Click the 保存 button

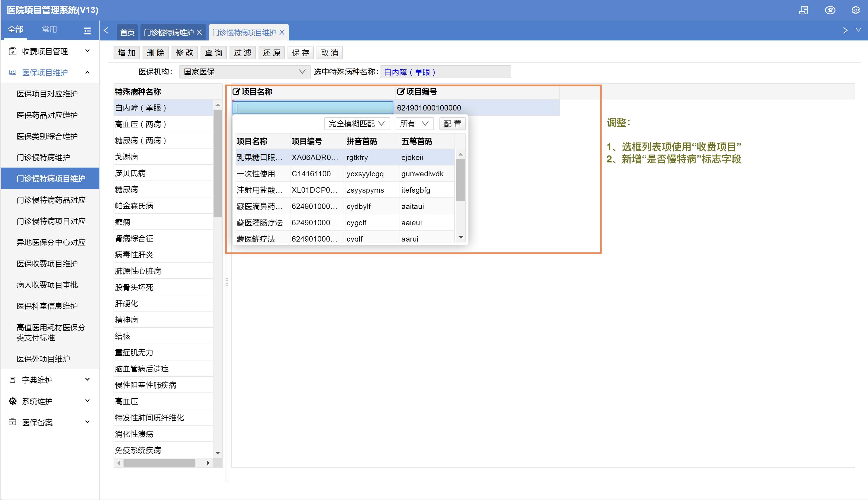point(301,53)
